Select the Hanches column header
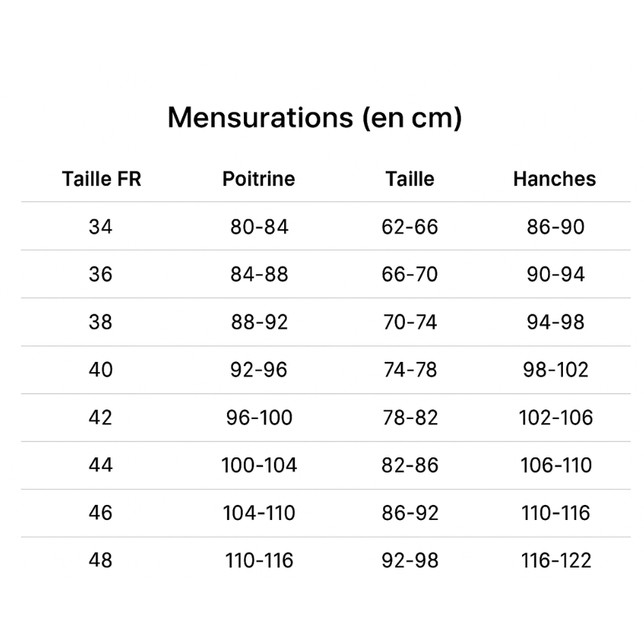644x644 pixels. pos(554,179)
